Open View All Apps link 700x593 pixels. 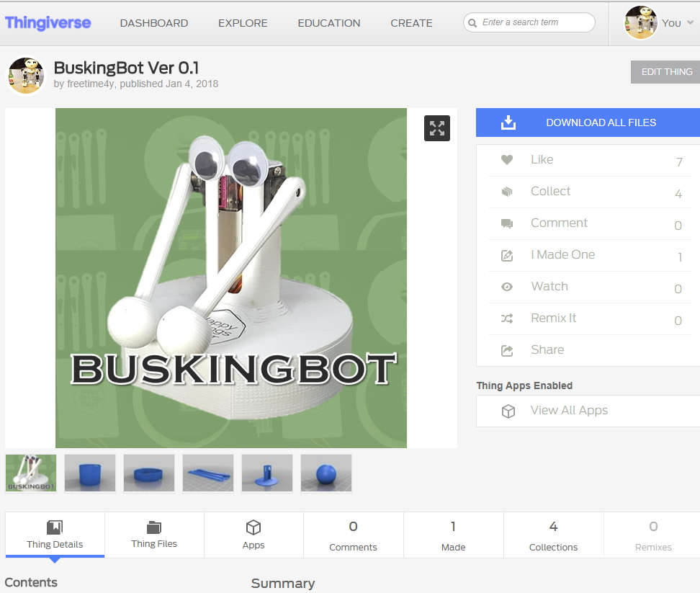569,411
